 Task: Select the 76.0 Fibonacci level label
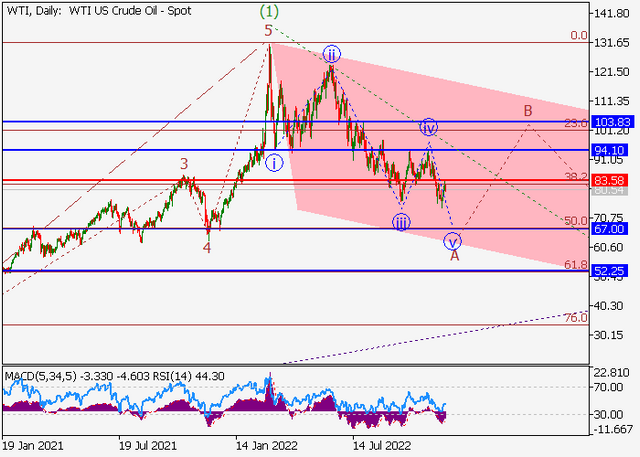[576, 318]
